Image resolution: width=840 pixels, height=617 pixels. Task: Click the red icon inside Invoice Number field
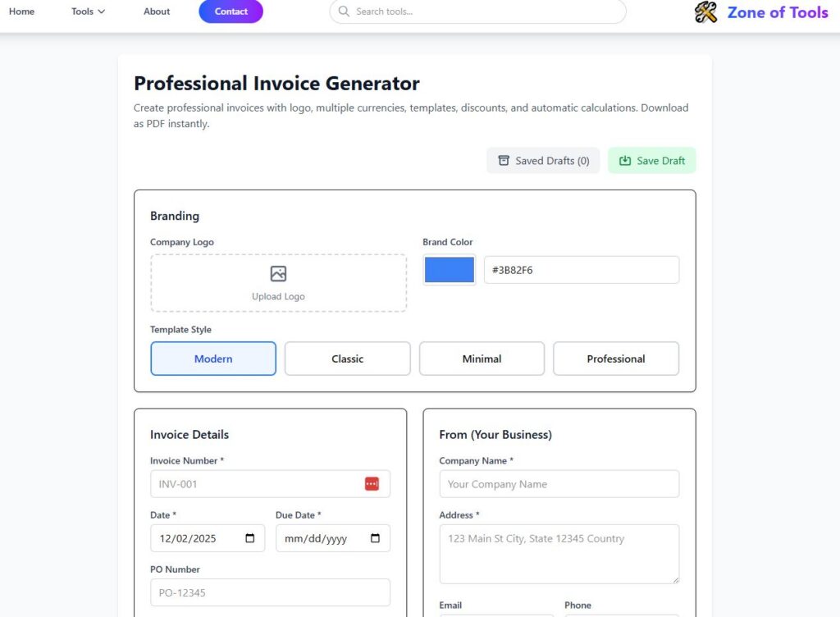(x=372, y=483)
